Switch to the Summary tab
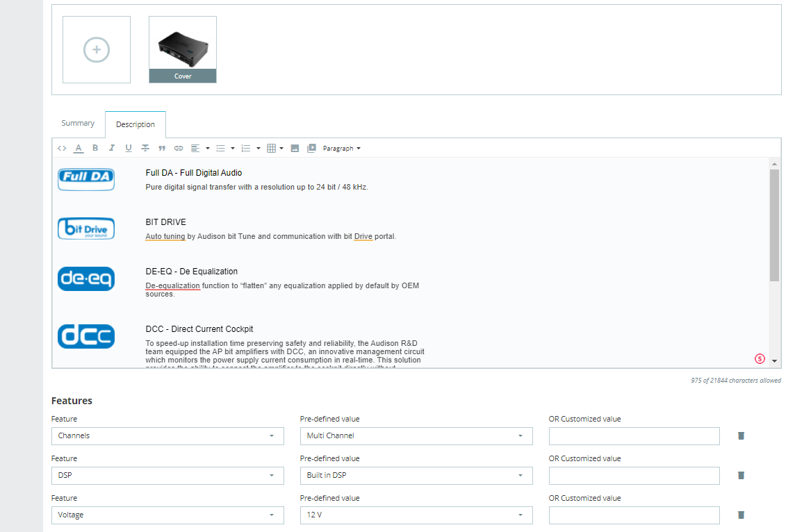This screenshot has height=532, width=795. click(x=78, y=123)
